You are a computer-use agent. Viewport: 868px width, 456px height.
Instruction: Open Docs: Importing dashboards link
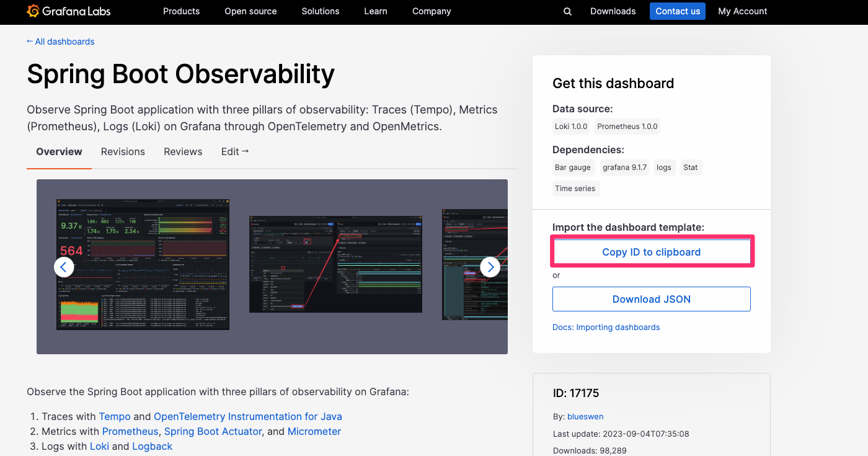[x=606, y=327]
